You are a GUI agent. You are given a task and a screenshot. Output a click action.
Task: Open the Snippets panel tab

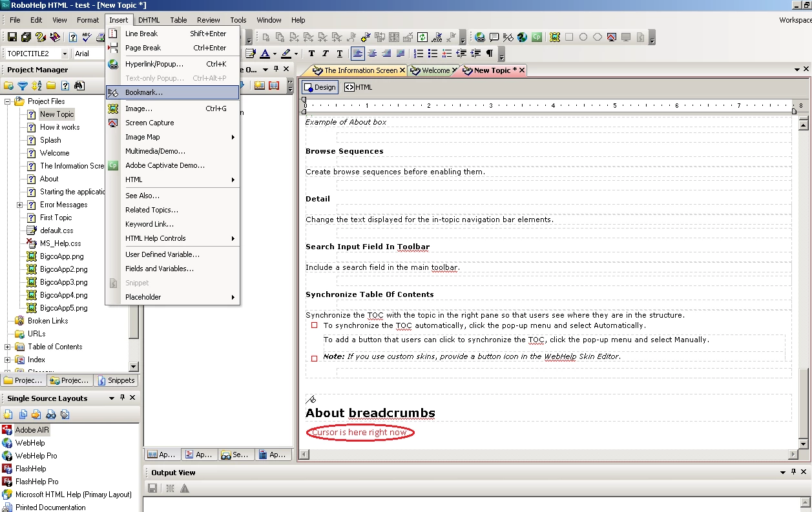(x=116, y=380)
